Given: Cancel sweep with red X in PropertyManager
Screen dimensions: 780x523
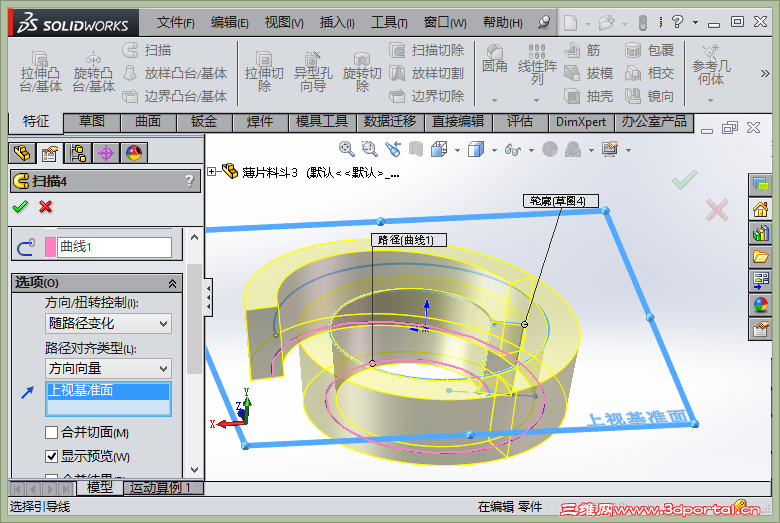Looking at the screenshot, I should tap(45, 207).
